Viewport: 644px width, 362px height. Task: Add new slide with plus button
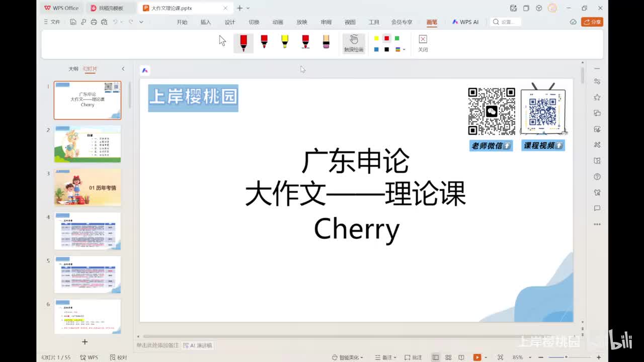[x=85, y=342]
